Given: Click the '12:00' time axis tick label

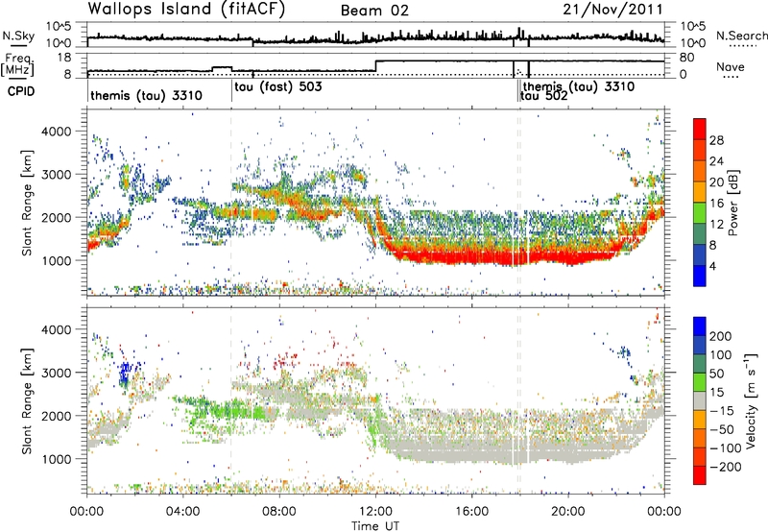Looking at the screenshot, I should [x=375, y=512].
